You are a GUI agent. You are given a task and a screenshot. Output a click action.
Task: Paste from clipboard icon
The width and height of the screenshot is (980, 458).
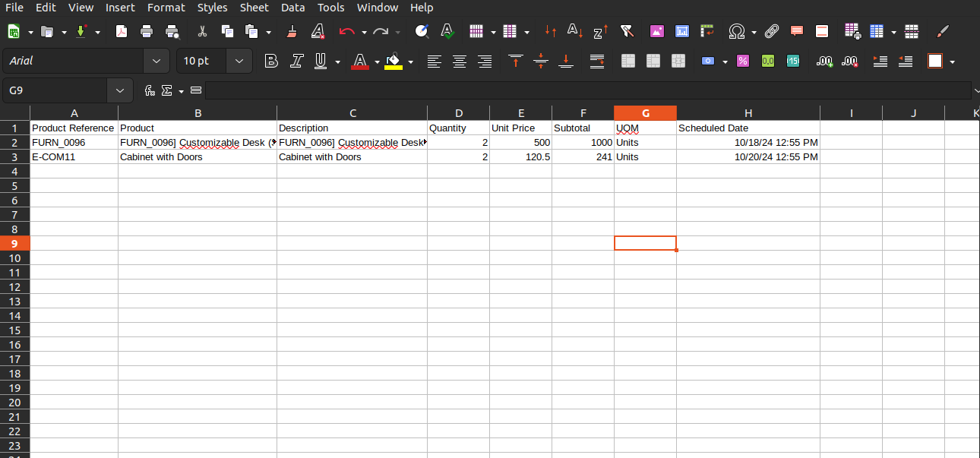click(252, 32)
